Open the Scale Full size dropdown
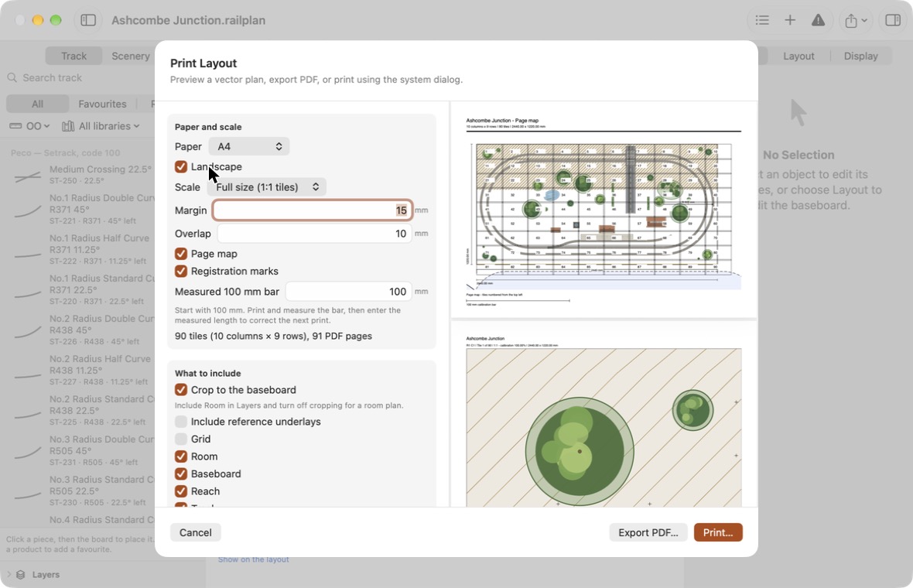This screenshot has height=588, width=913. [267, 187]
